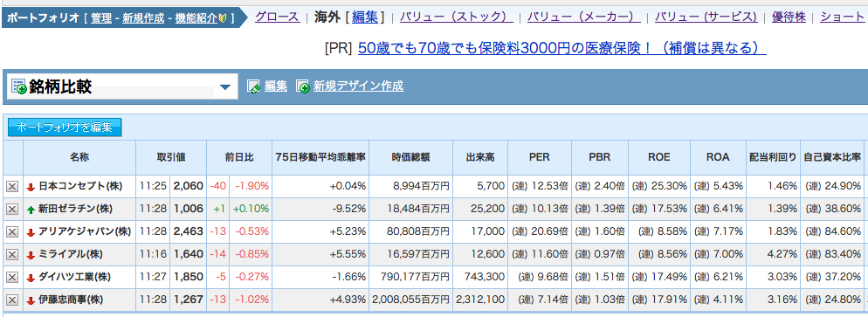Open 新規作成 portfolio link
Screen dimensions: 868x317
coord(143,18)
